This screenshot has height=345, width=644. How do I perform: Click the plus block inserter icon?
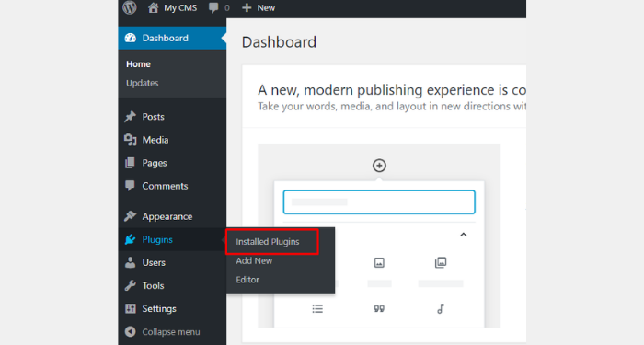[x=379, y=166]
